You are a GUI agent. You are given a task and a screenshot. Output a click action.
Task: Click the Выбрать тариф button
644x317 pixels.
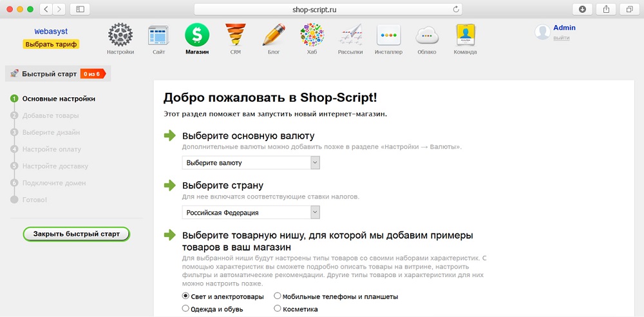coord(51,44)
